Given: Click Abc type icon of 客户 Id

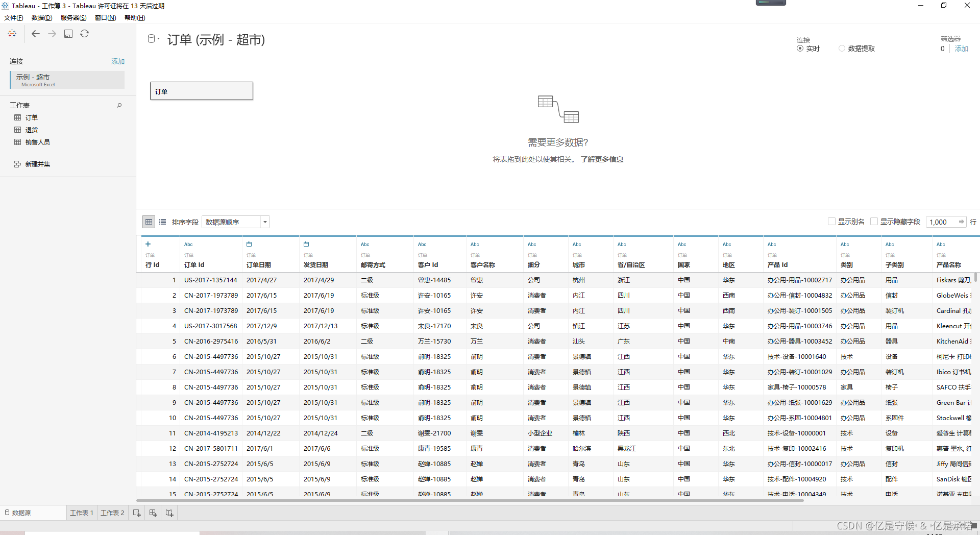Looking at the screenshot, I should 422,244.
